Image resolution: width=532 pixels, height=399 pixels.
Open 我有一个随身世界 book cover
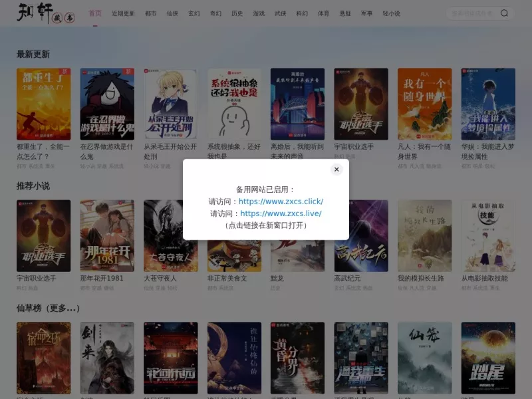tap(425, 104)
